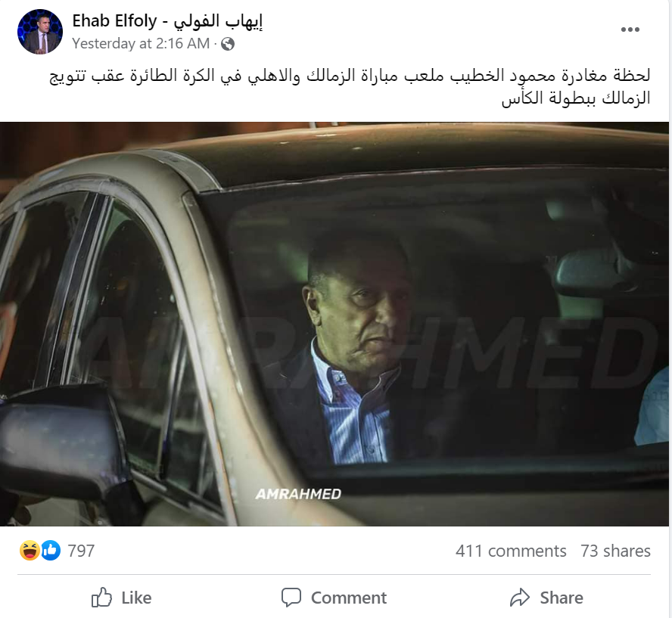672x618 pixels.
Task: Like this post
Action: click(121, 598)
